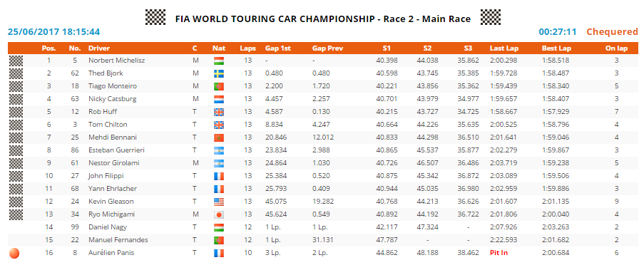Click the Hungarian flag beside Daniel Nagy

pos(218,227)
